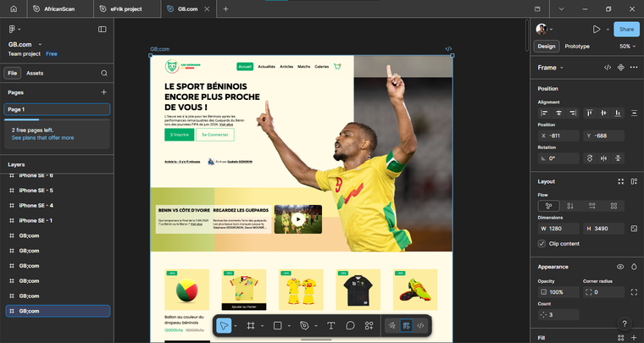Open more options ellipsis in Frame header
644x343 pixels.
[x=634, y=68]
